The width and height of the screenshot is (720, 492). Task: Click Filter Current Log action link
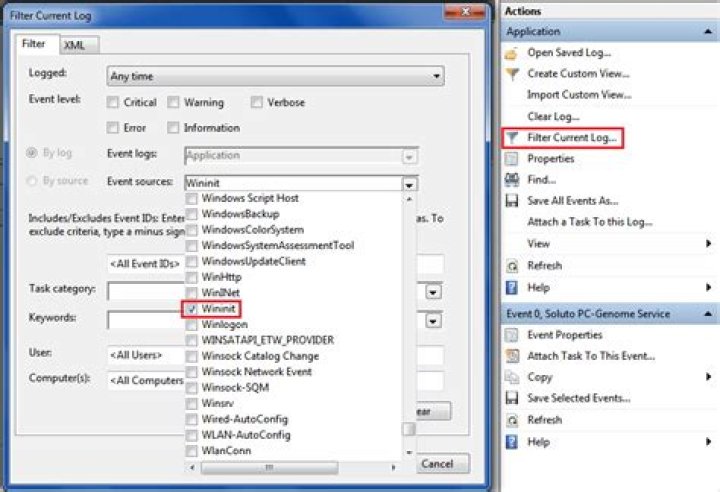(x=572, y=137)
